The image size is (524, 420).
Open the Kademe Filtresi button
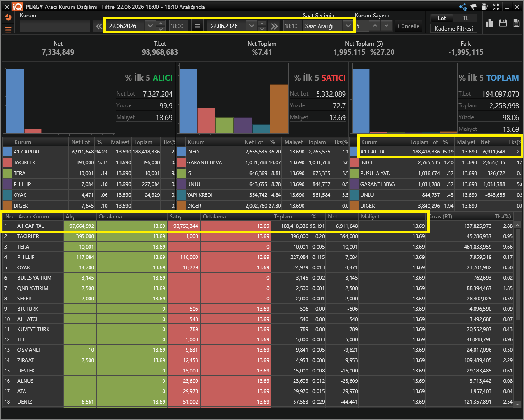(453, 29)
